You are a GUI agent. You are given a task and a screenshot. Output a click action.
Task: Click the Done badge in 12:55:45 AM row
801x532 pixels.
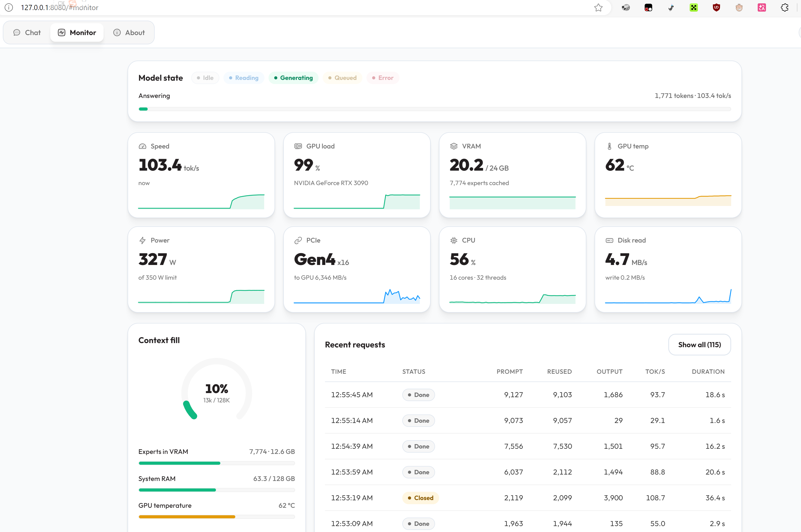[418, 395]
